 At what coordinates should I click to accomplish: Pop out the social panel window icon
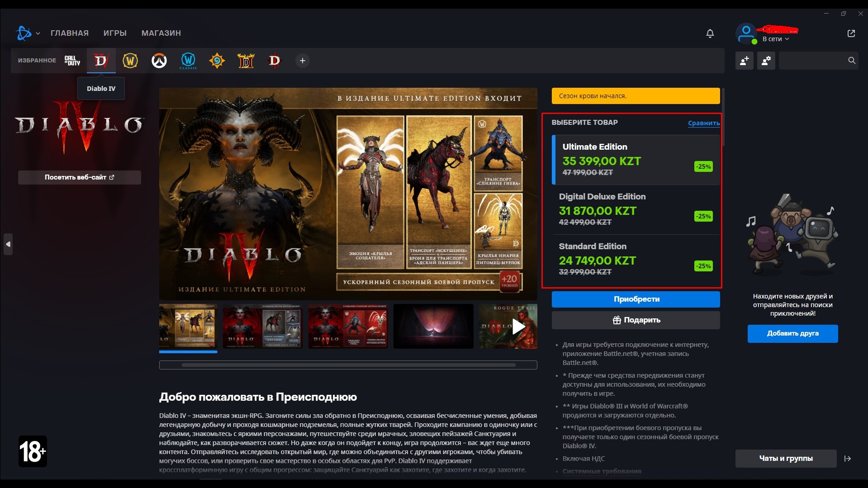(851, 33)
